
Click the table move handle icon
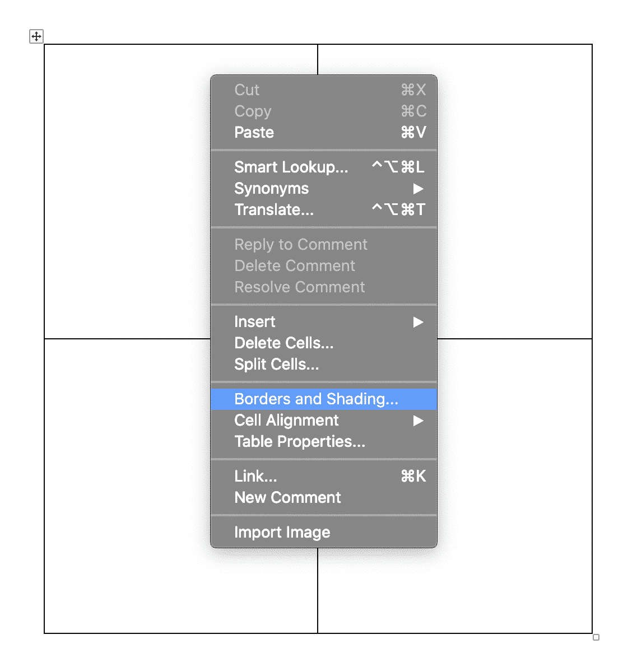[x=36, y=37]
